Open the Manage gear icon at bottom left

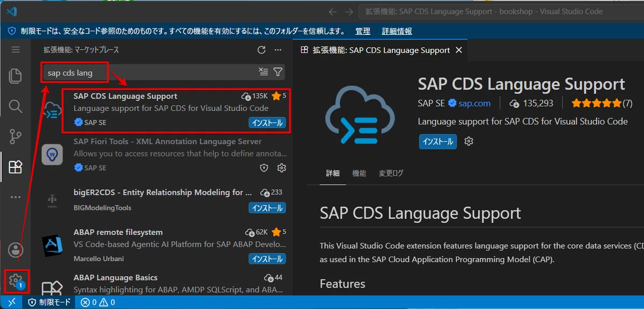pos(16,280)
